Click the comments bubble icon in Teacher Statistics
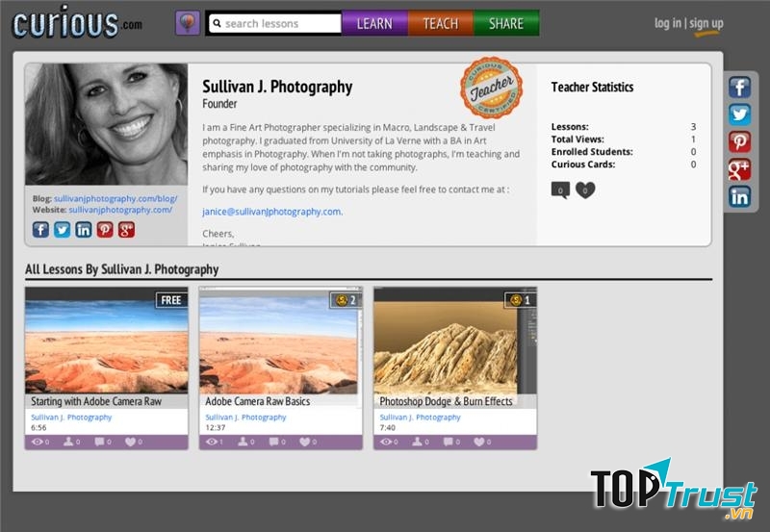The height and width of the screenshot is (532, 770). [560, 190]
